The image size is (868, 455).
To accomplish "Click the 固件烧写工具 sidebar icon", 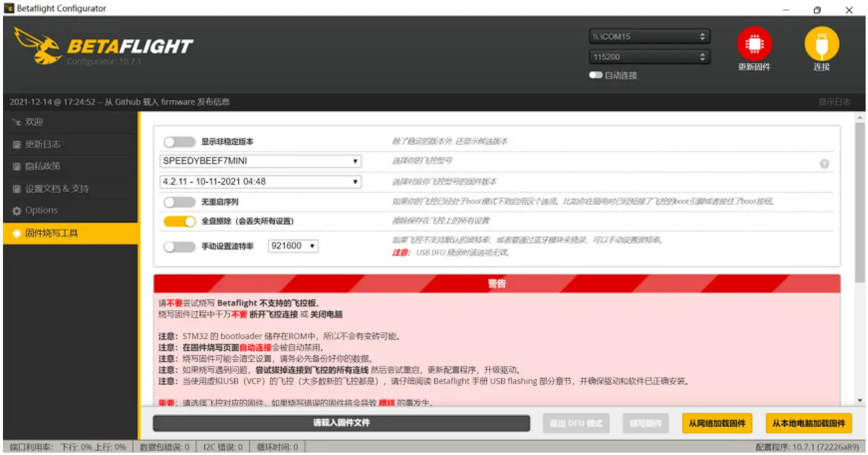I will tap(16, 233).
